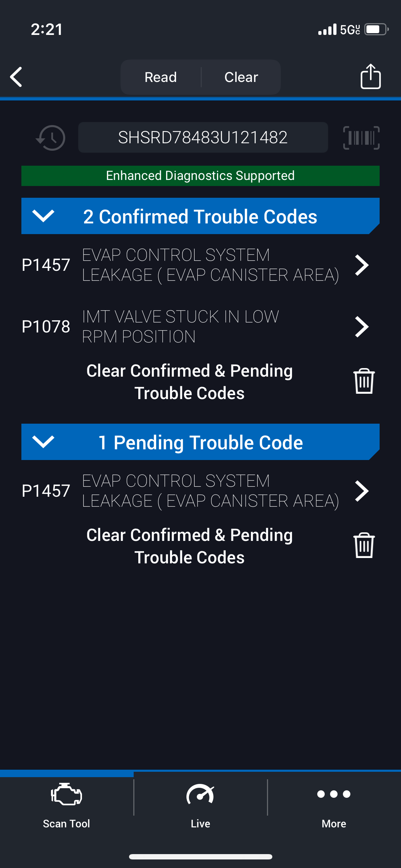
Task: Tap trash icon under confirmed codes
Action: 364,381
